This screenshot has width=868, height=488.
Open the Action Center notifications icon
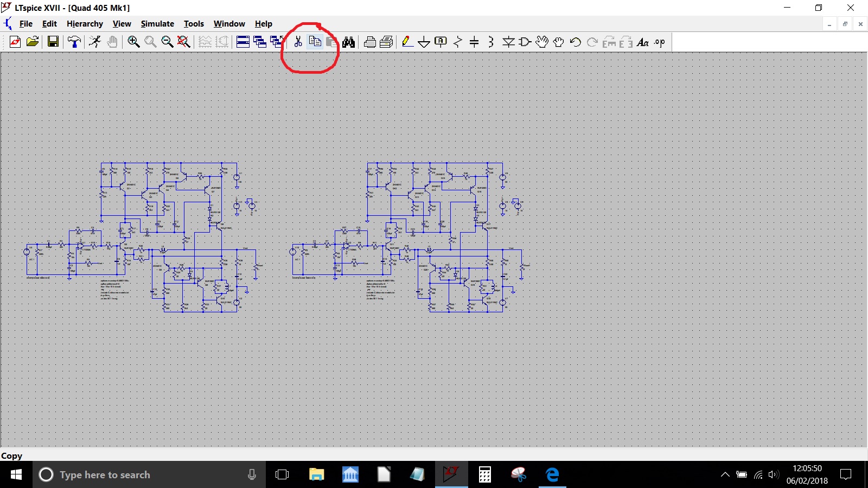pyautogui.click(x=846, y=474)
